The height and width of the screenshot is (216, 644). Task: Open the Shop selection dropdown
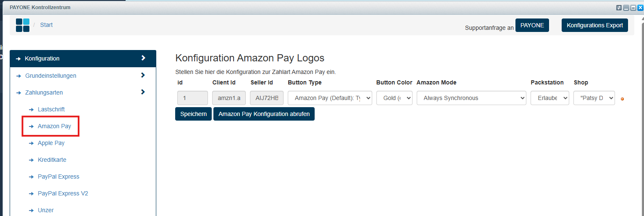[594, 98]
